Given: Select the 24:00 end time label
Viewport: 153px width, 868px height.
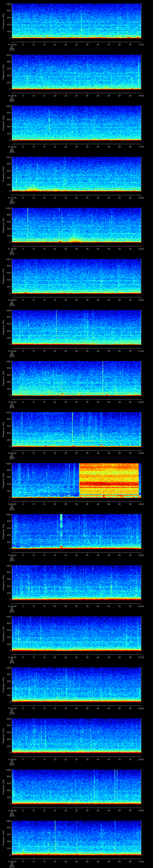Looking at the screenshot, I should [141, 504].
